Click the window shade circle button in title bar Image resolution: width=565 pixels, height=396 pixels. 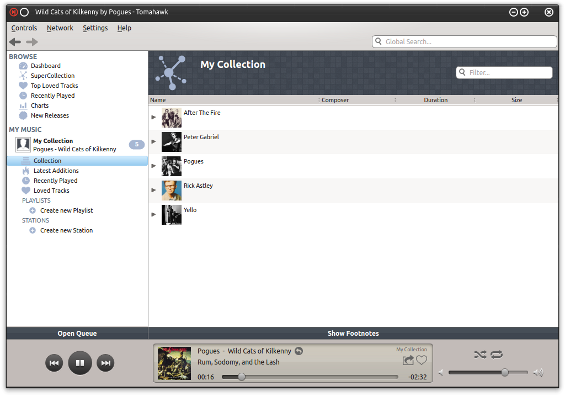click(24, 12)
